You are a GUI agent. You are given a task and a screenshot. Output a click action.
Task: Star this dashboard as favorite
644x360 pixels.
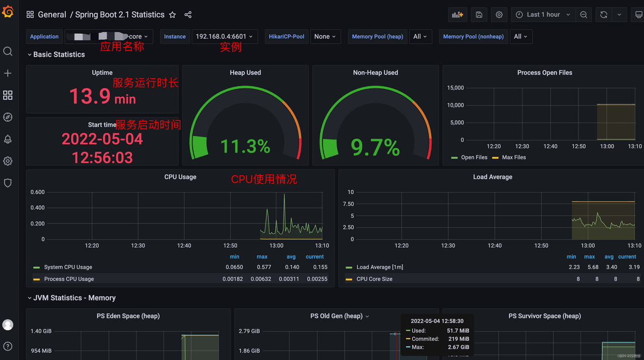coord(172,15)
